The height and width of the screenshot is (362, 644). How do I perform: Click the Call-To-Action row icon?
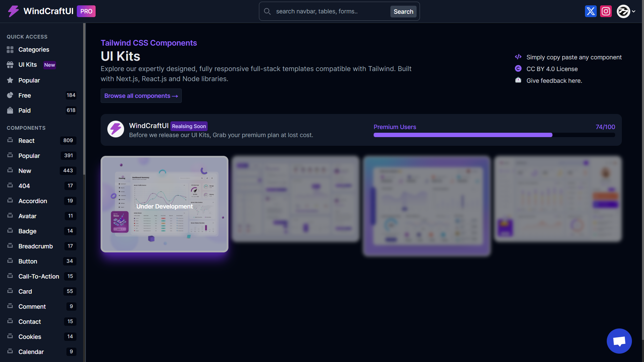point(10,276)
